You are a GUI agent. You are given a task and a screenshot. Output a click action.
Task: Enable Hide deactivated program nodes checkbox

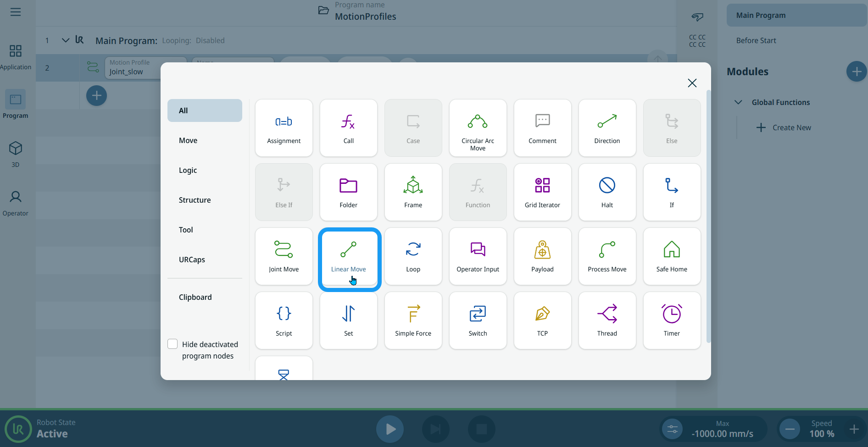click(172, 344)
